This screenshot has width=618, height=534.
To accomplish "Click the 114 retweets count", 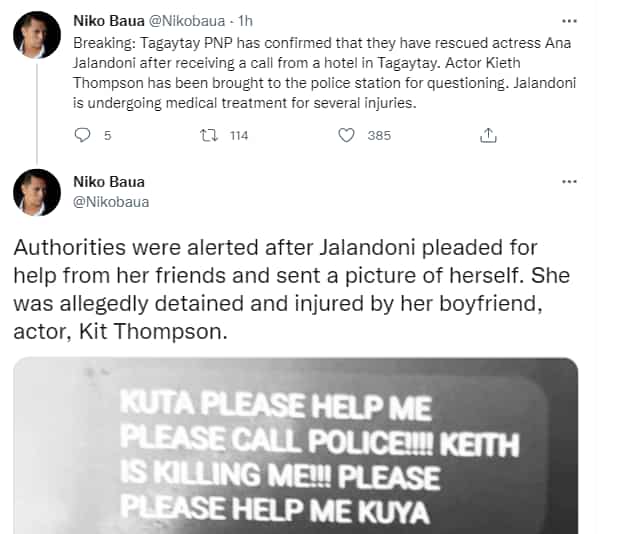I will [239, 136].
